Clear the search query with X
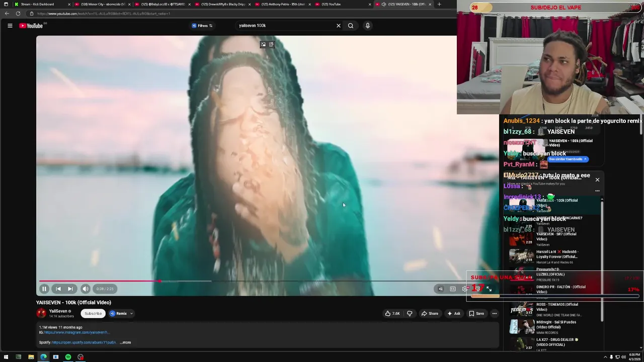This screenshot has height=362, width=644. 339,26
